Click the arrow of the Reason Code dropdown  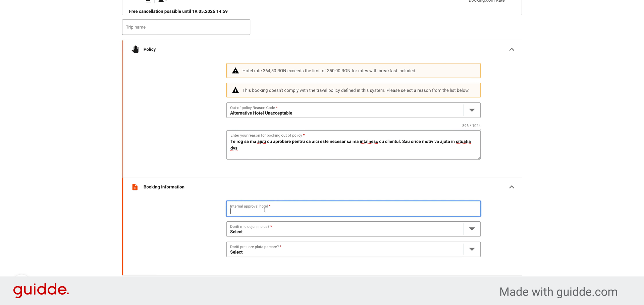point(472,110)
